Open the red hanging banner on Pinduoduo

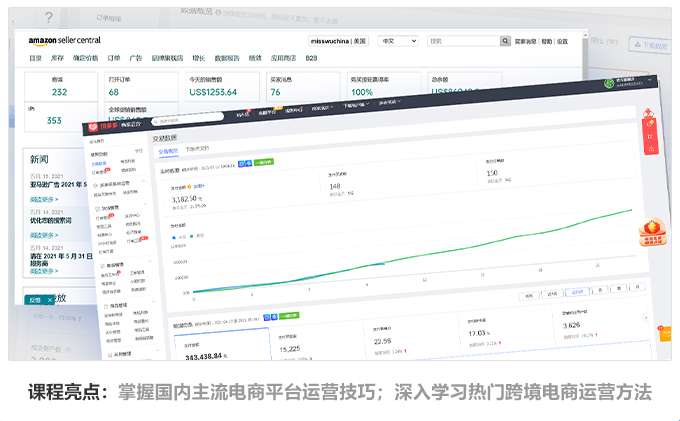(650, 132)
